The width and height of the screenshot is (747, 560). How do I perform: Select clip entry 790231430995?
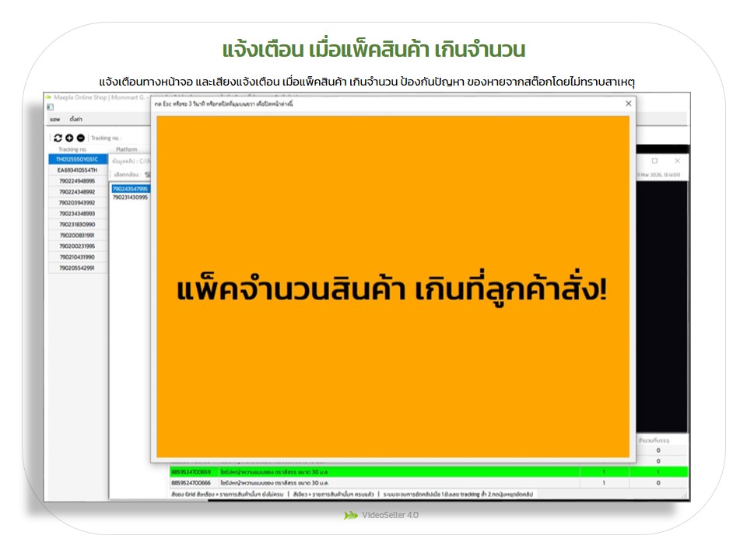pyautogui.click(x=130, y=198)
